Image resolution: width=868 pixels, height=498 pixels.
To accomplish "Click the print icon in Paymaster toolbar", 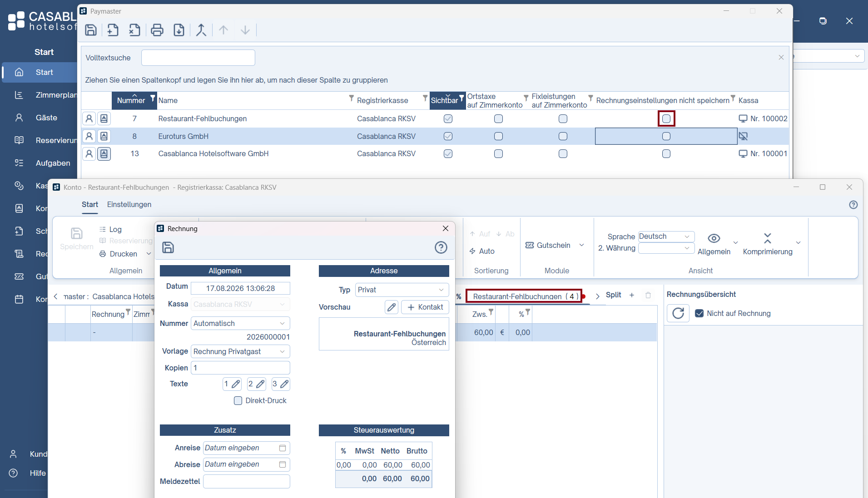I will tap(157, 30).
